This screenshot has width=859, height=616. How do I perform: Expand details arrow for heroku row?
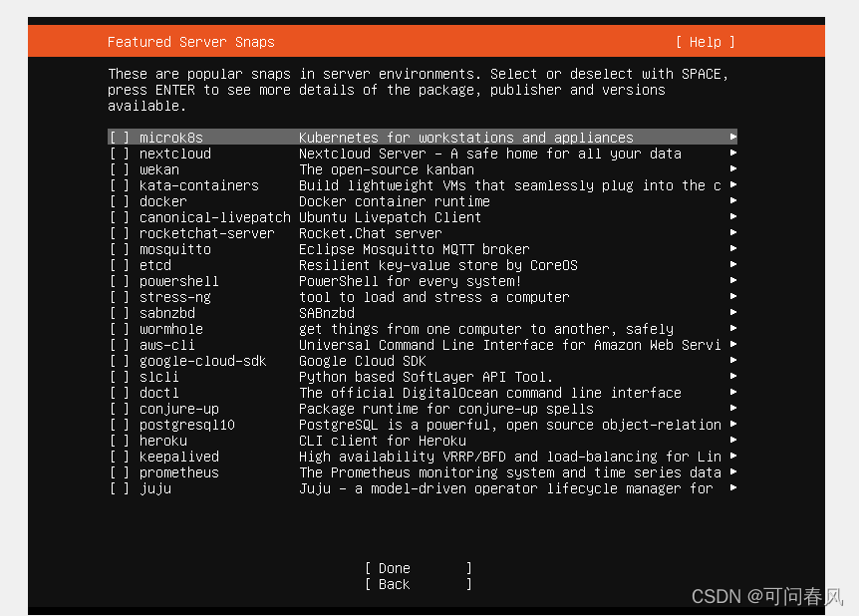coord(733,439)
